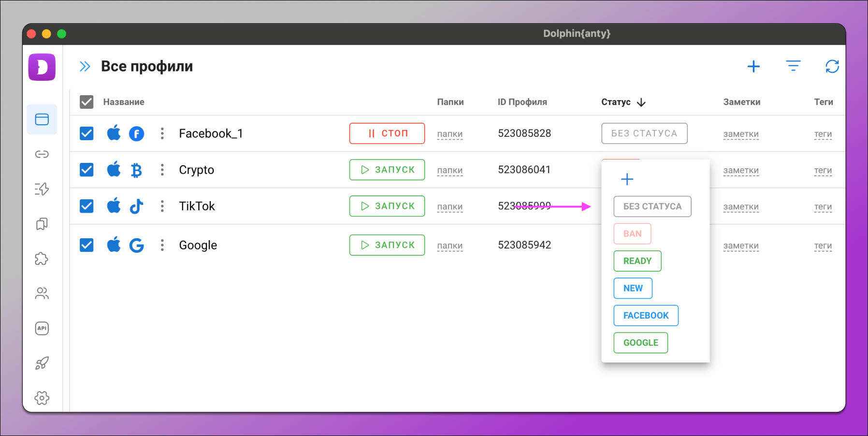Image resolution: width=868 pixels, height=436 pixels.
Task: Open settings gear in sidebar
Action: coord(42,398)
